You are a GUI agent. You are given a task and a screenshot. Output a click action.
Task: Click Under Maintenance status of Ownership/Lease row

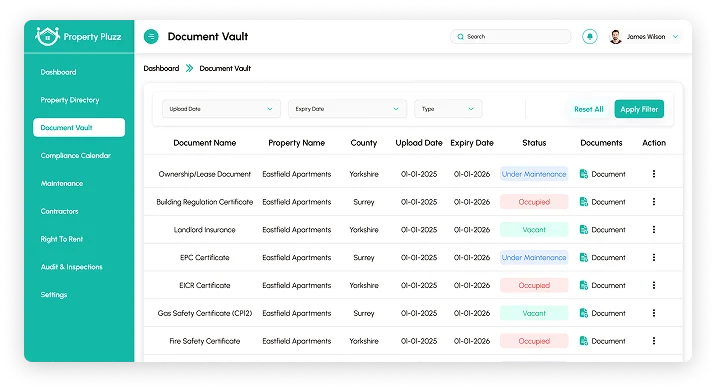click(x=534, y=174)
